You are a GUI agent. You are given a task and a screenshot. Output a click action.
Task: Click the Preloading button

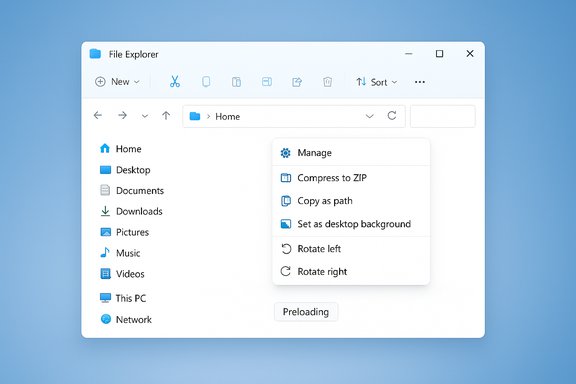pyautogui.click(x=306, y=312)
